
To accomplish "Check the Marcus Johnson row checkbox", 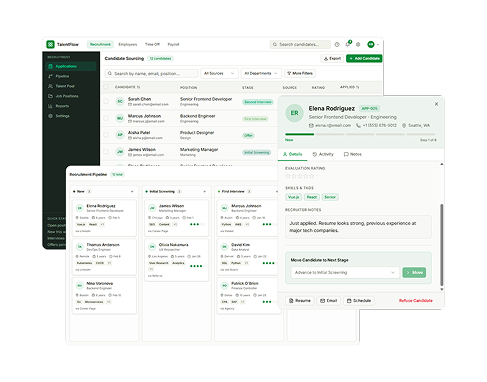I will point(106,118).
